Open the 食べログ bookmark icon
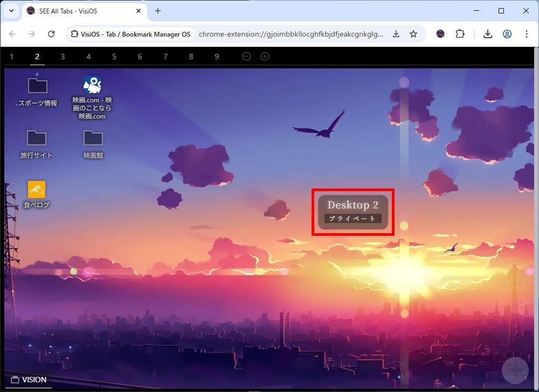This screenshot has width=539, height=392. click(37, 190)
